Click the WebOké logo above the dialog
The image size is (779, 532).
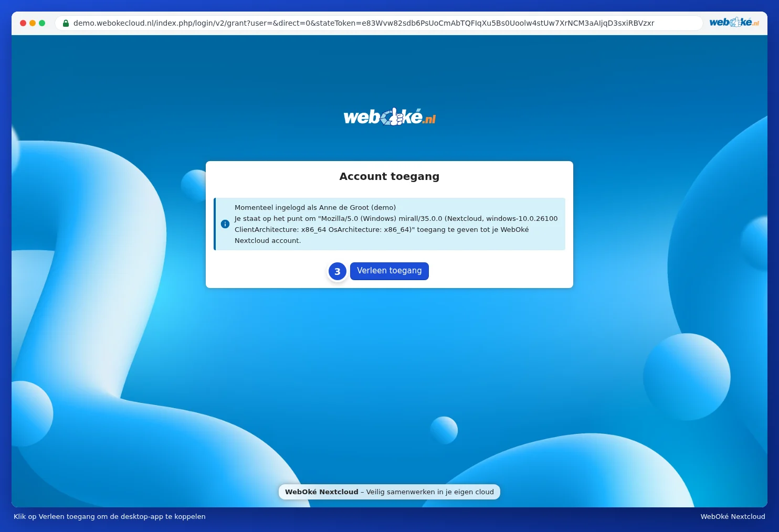pos(389,117)
